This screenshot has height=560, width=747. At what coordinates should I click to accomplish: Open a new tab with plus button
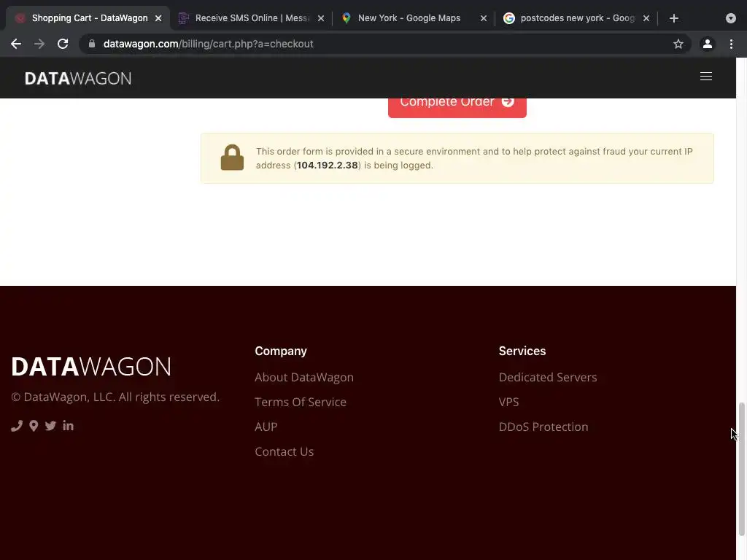pos(673,18)
